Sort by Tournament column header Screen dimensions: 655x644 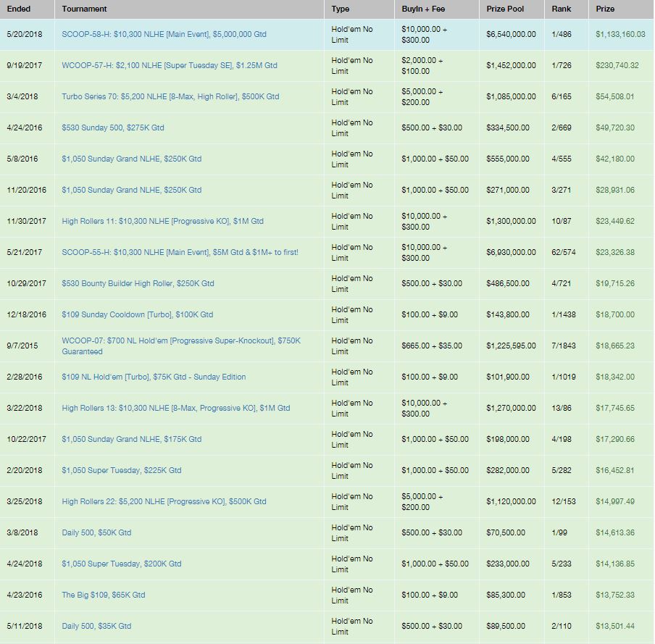[84, 9]
